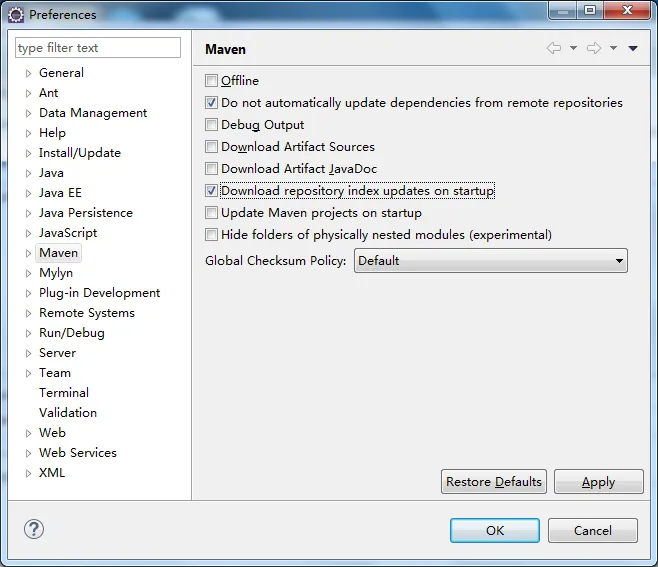658x567 pixels.
Task: Close the Preferences window
Action: pos(628,10)
